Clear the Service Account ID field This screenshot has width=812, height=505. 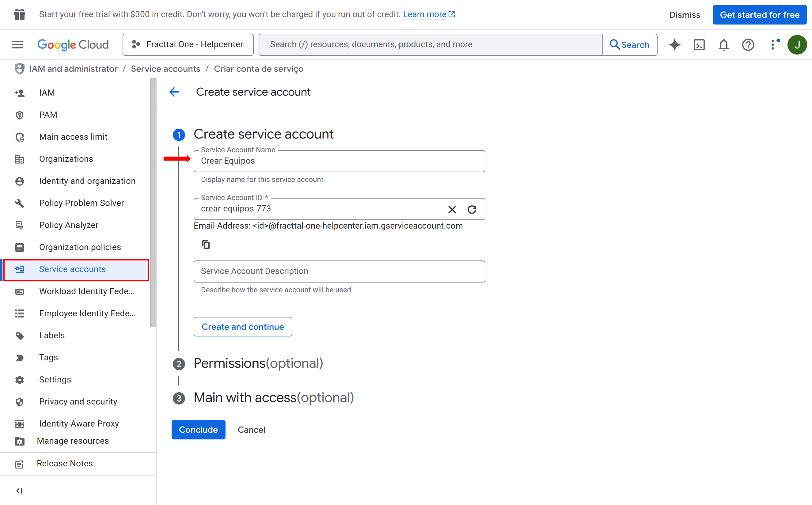(x=452, y=209)
